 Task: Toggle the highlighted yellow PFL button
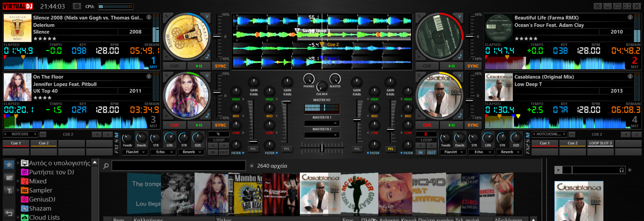click(390, 149)
